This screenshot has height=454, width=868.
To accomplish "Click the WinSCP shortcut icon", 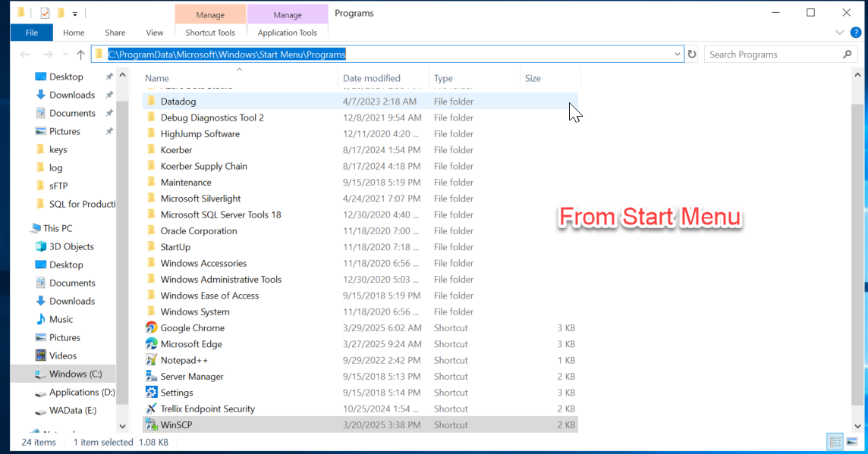I will [x=151, y=425].
